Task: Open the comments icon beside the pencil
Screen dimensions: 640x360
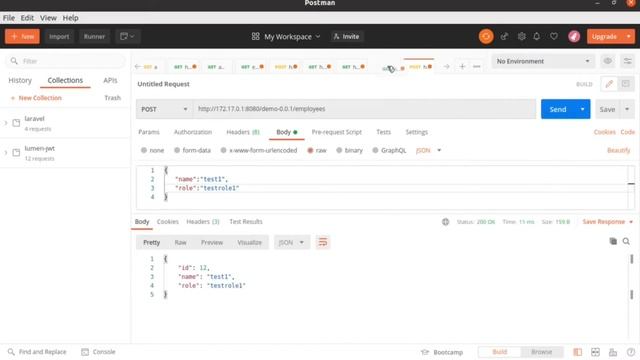Action: click(x=625, y=84)
